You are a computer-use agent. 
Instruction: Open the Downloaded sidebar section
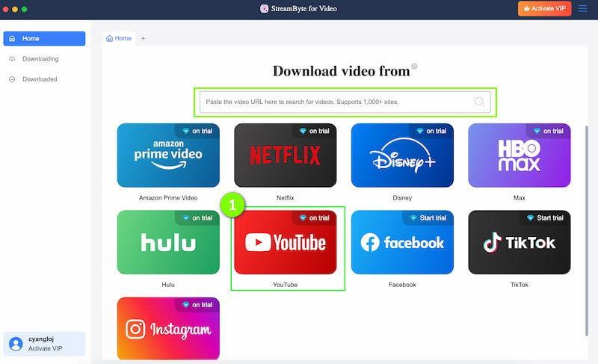pos(44,79)
